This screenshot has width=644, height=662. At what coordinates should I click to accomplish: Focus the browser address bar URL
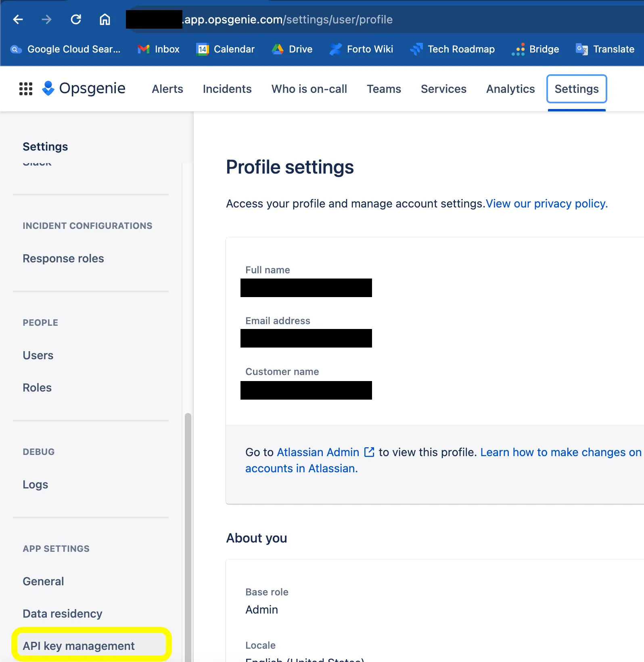pyautogui.click(x=288, y=19)
